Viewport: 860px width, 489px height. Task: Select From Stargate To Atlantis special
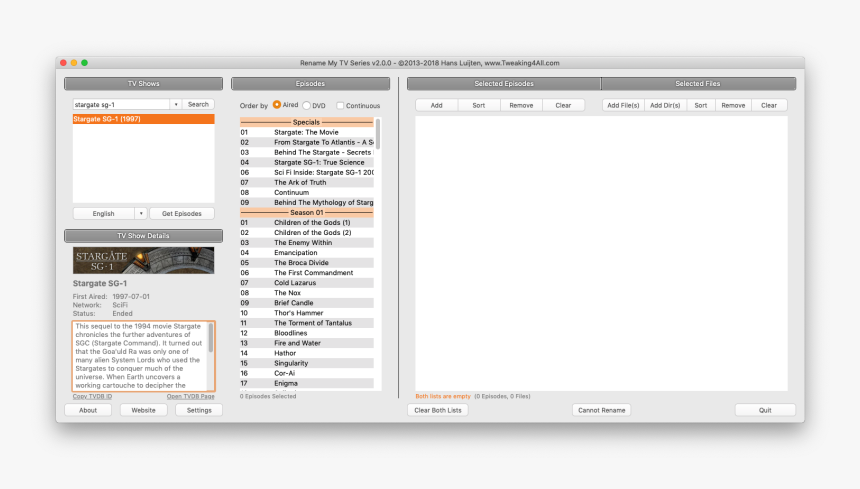coord(307,142)
